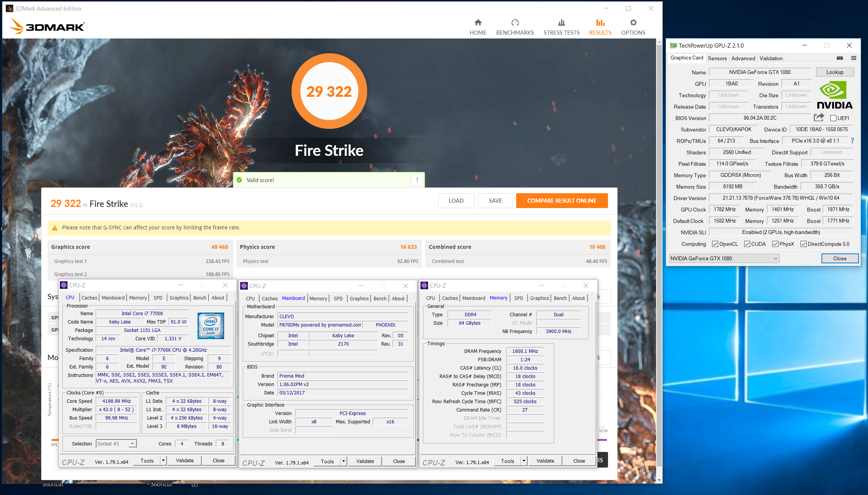The width and height of the screenshot is (868, 495).
Task: Open the GPU selection dropdown in GPU-Z
Action: pos(724,258)
